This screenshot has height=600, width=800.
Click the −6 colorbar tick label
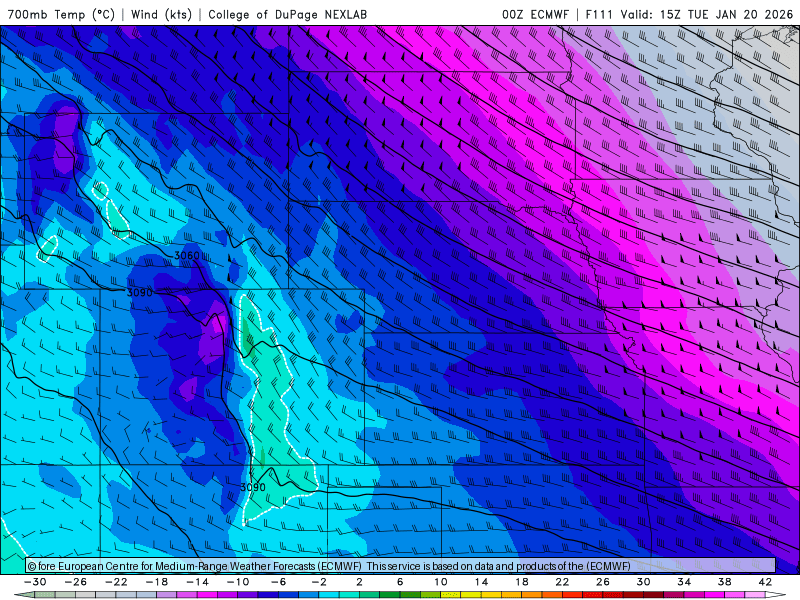click(x=278, y=582)
